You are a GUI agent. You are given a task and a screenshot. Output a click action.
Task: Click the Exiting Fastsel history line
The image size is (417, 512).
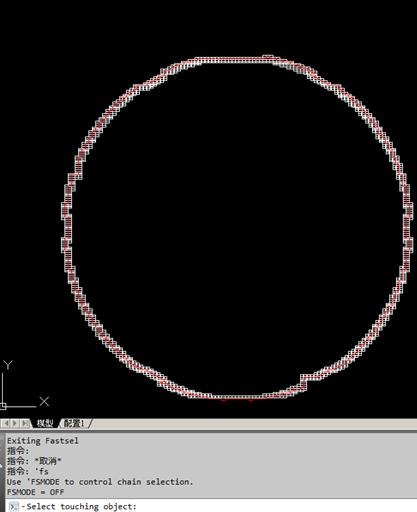(43, 441)
